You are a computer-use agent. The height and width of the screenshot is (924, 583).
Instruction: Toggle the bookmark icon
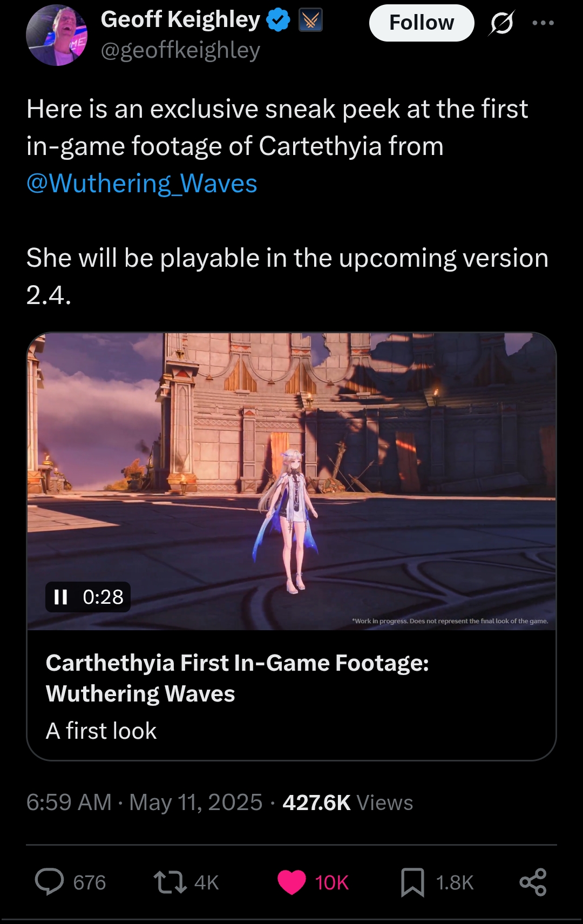[x=412, y=882]
